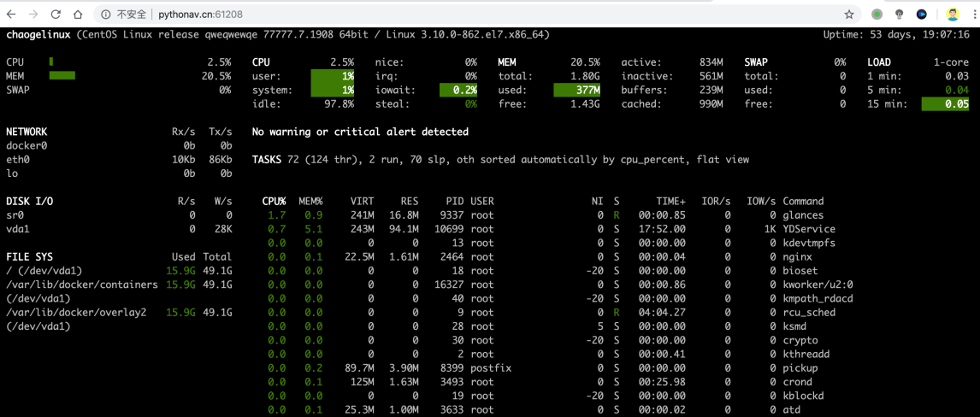Click the NETWORK section heading
This screenshot has width=980, height=417.
coord(27,132)
